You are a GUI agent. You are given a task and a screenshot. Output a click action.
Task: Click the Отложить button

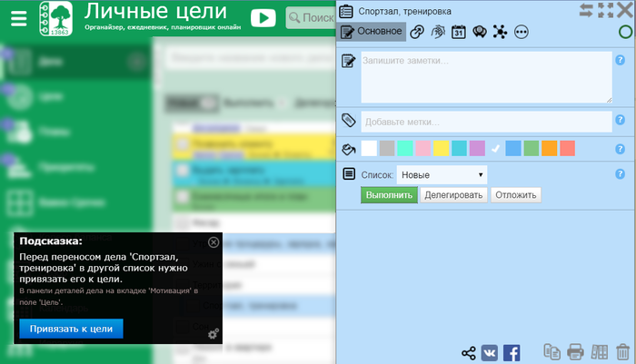click(515, 195)
